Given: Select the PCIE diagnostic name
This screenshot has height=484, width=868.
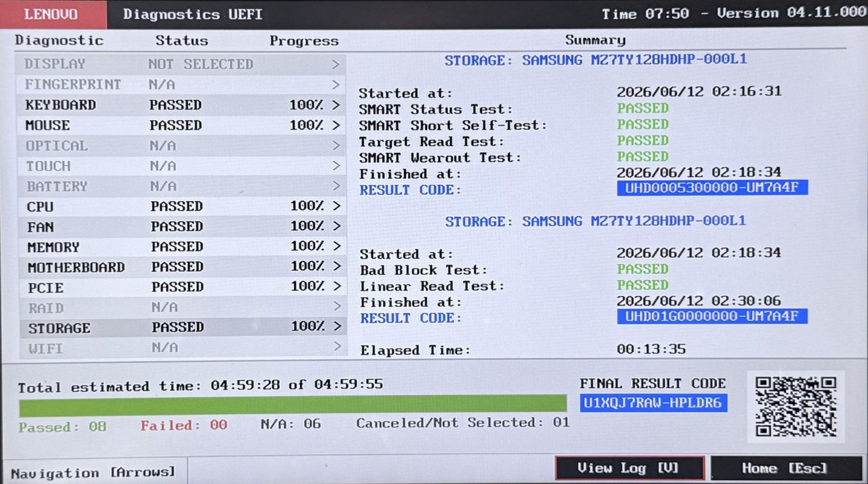Looking at the screenshot, I should (46, 288).
